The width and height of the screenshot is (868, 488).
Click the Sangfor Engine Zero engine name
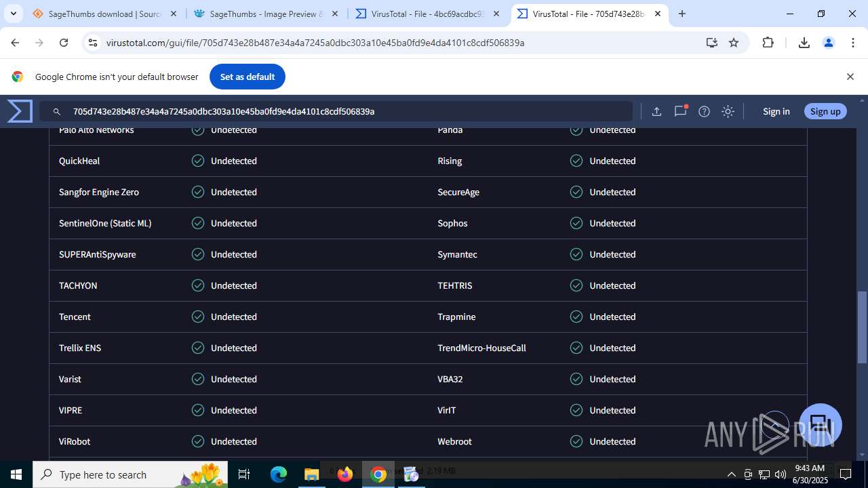tap(99, 192)
